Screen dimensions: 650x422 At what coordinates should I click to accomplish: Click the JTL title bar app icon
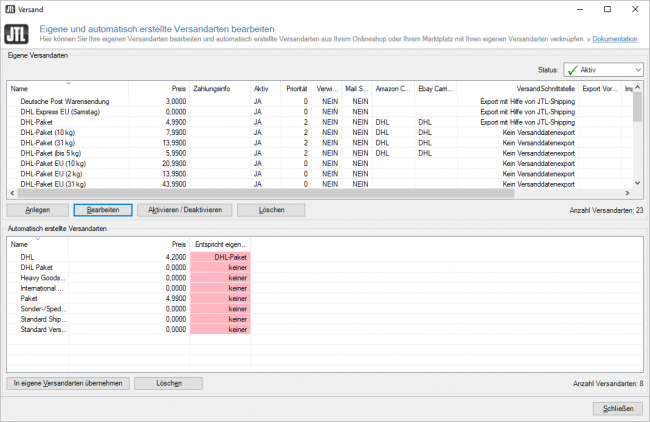pyautogui.click(x=10, y=9)
